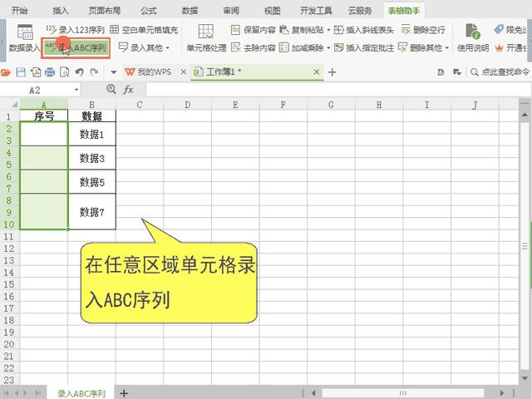Expand the quick access toolbar dropdown
532x399 pixels.
114,72
